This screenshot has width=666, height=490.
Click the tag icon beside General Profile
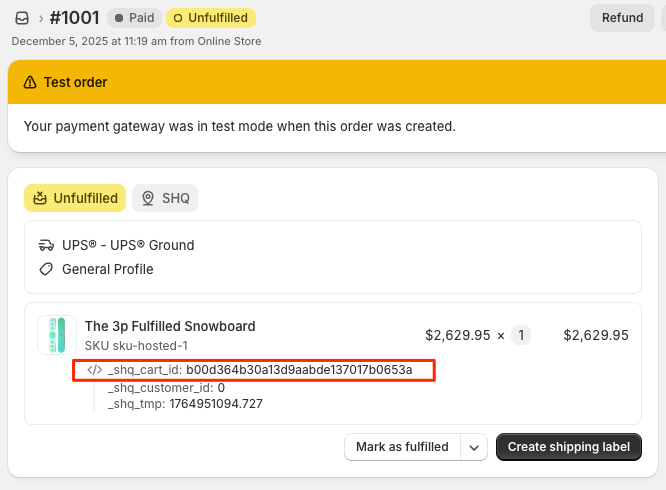(x=46, y=269)
